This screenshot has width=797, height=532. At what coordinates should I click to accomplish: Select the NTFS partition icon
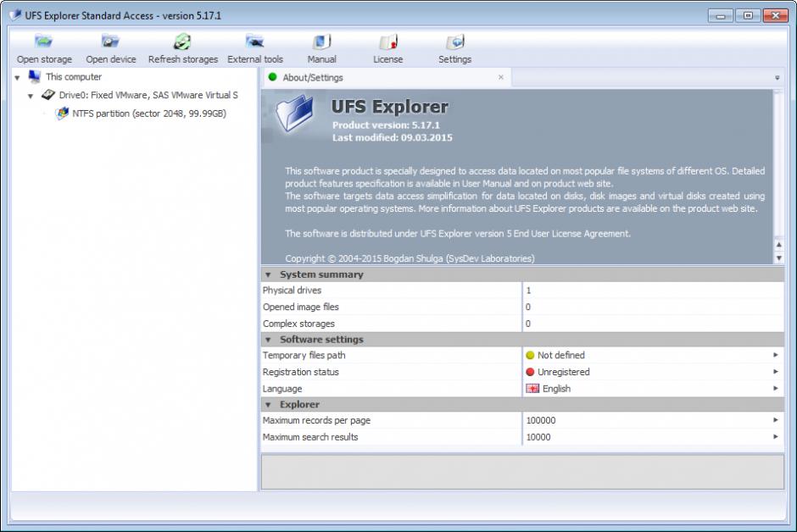click(62, 114)
